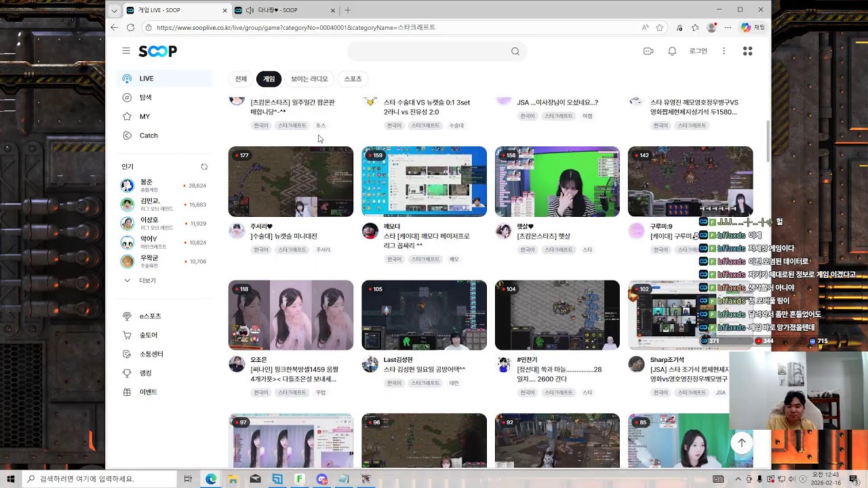Open browser settings and more menu
This screenshot has width=868, height=488.
728,28
